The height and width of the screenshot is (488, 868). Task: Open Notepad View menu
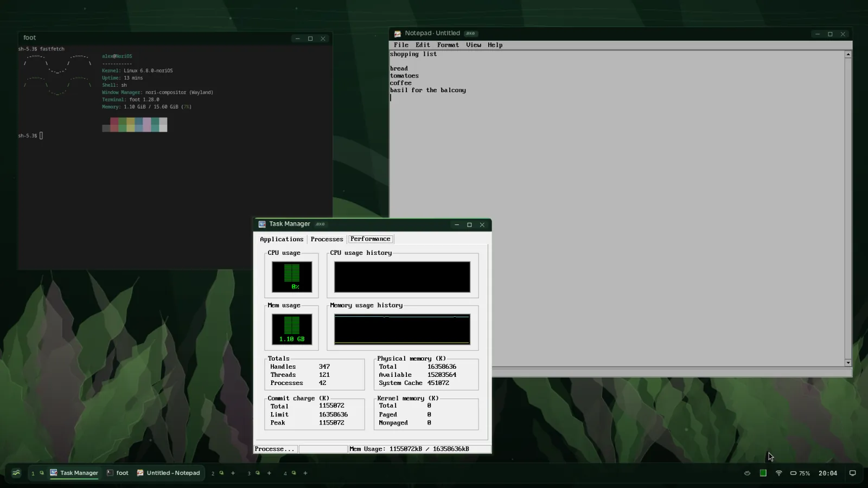[474, 45]
